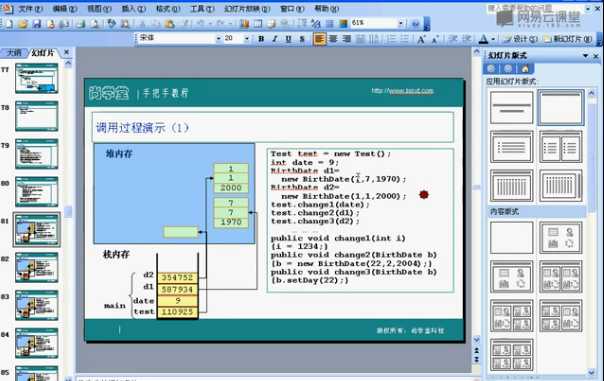The width and height of the screenshot is (604, 381).
Task: Click the task pane Back arrow icon
Action: tap(490, 69)
